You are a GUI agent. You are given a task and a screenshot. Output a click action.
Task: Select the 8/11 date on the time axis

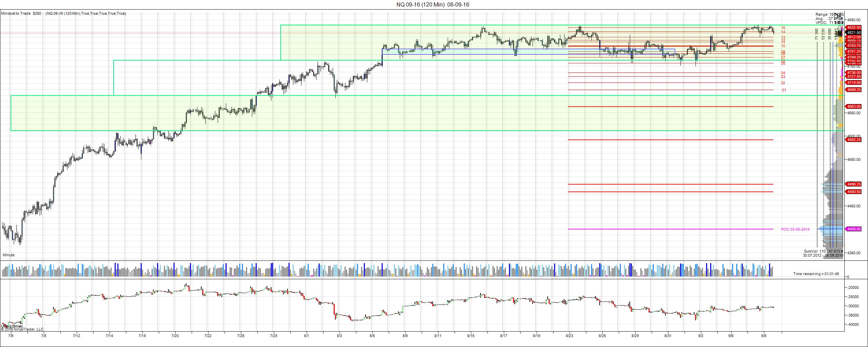[x=438, y=336]
